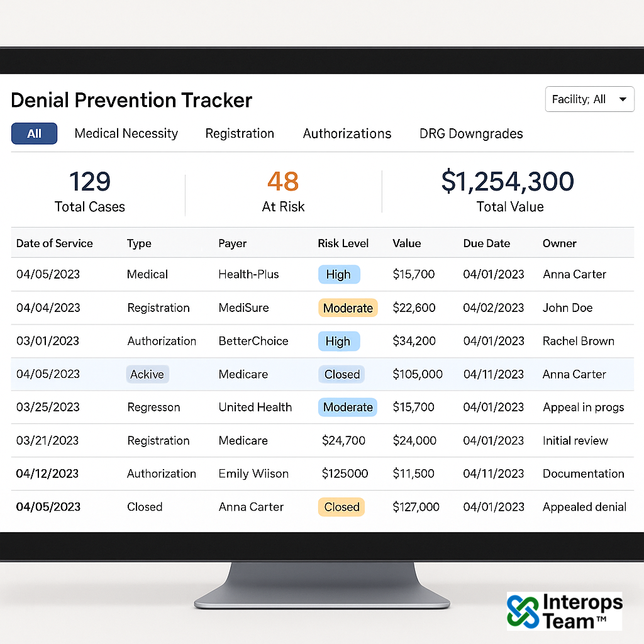Select owner Rachel Brown
Image resolution: width=644 pixels, height=644 pixels.
[x=579, y=341]
